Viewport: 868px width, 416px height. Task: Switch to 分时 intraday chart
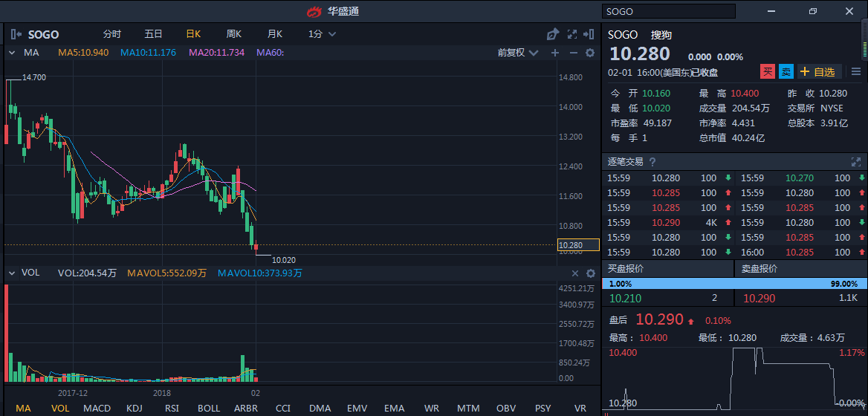point(111,34)
